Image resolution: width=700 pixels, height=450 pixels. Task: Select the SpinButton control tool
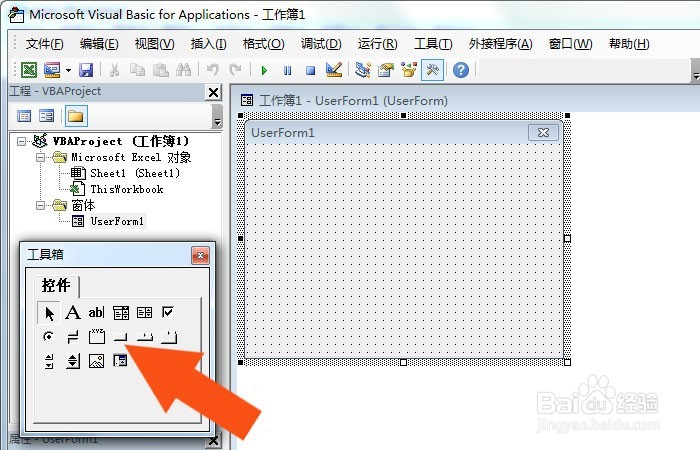pyautogui.click(x=73, y=361)
